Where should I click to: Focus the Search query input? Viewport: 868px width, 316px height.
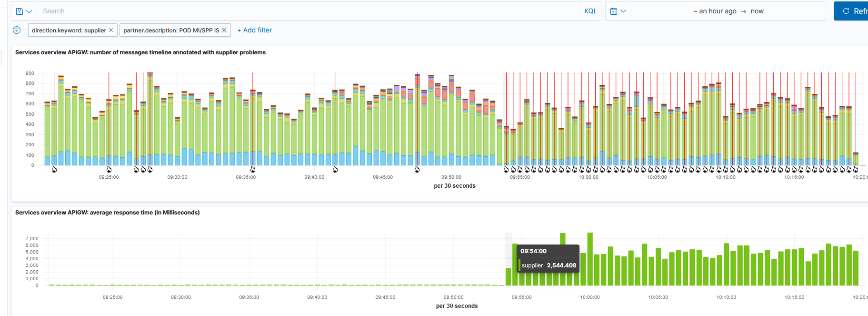pos(309,11)
